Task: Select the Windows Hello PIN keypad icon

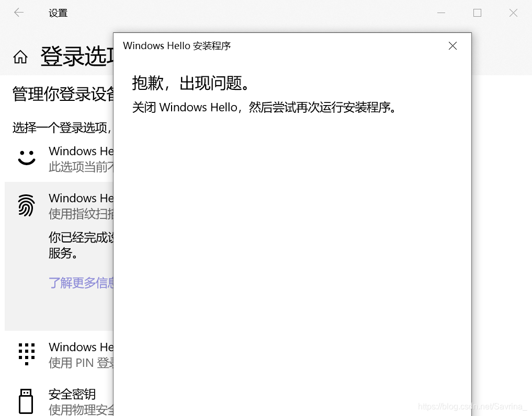Action: tap(27, 354)
